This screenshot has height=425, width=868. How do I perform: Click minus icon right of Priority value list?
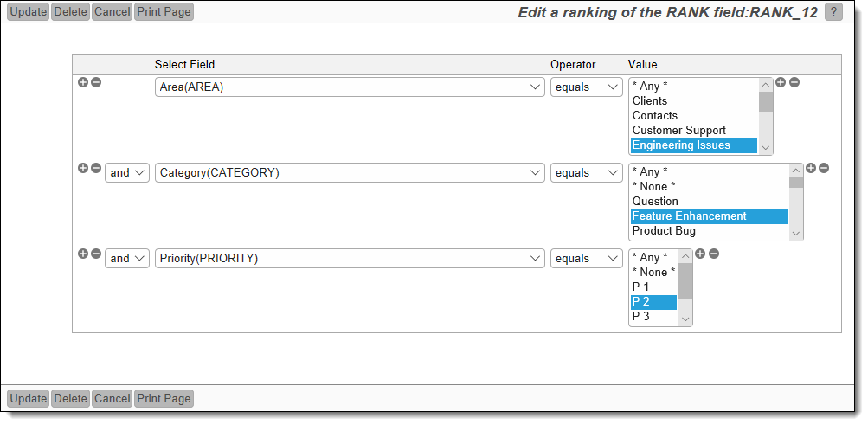point(714,254)
